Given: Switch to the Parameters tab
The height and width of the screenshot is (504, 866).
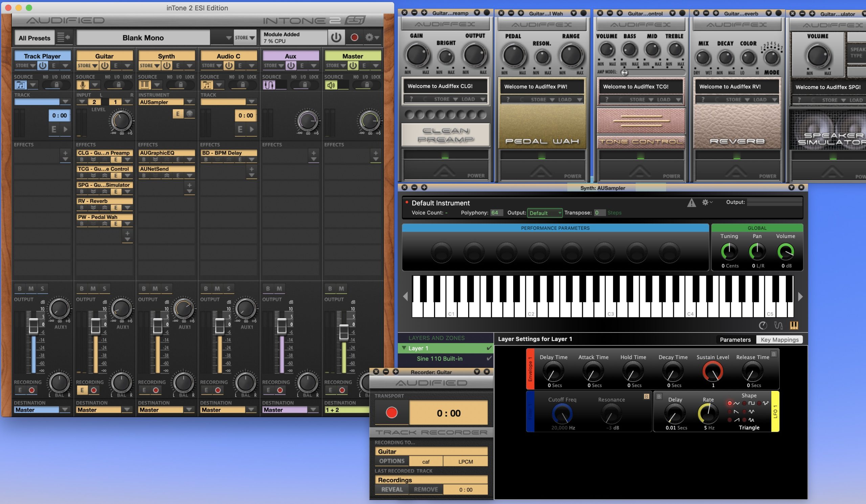Looking at the screenshot, I should pyautogui.click(x=735, y=339).
